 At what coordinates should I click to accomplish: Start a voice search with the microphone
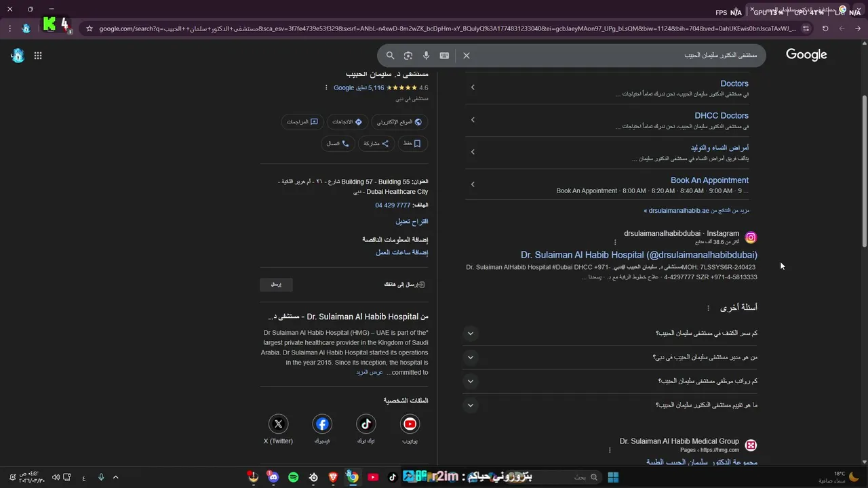426,56
